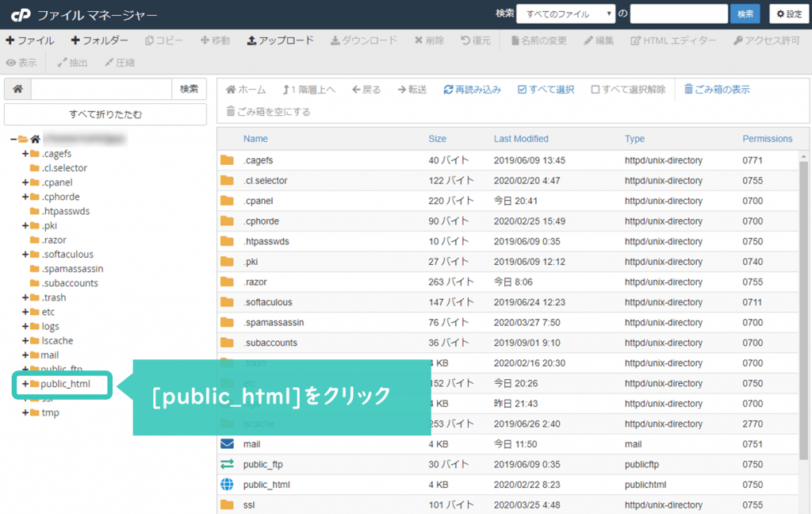The image size is (812, 514).
Task: Open 設定 settings
Action: click(789, 14)
